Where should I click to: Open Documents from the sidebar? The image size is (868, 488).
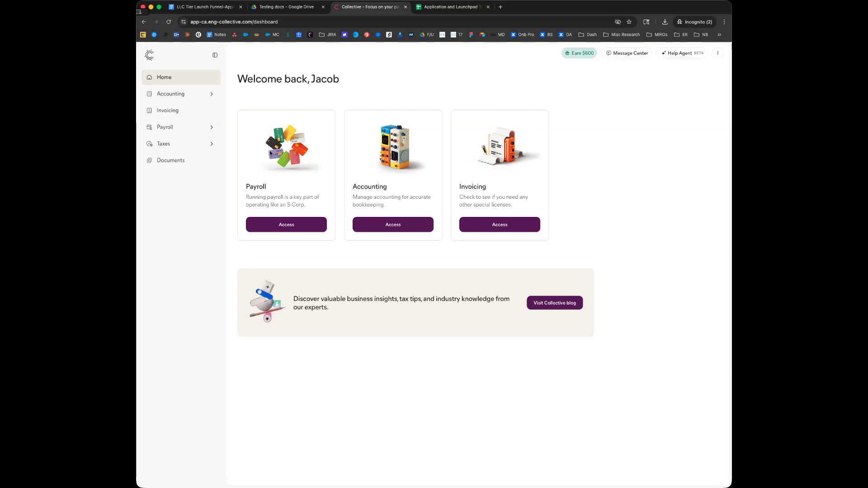[x=170, y=160]
